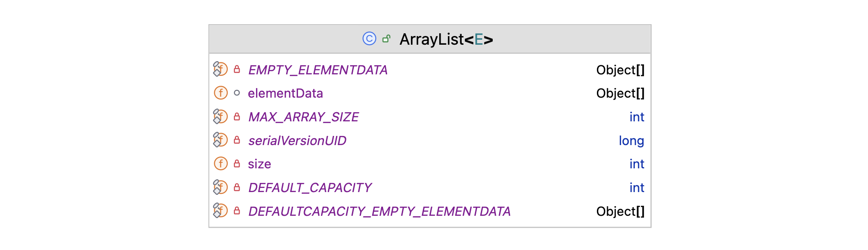Select the MAX_ARRAY_SIZE field name
868x250 pixels.
[304, 117]
